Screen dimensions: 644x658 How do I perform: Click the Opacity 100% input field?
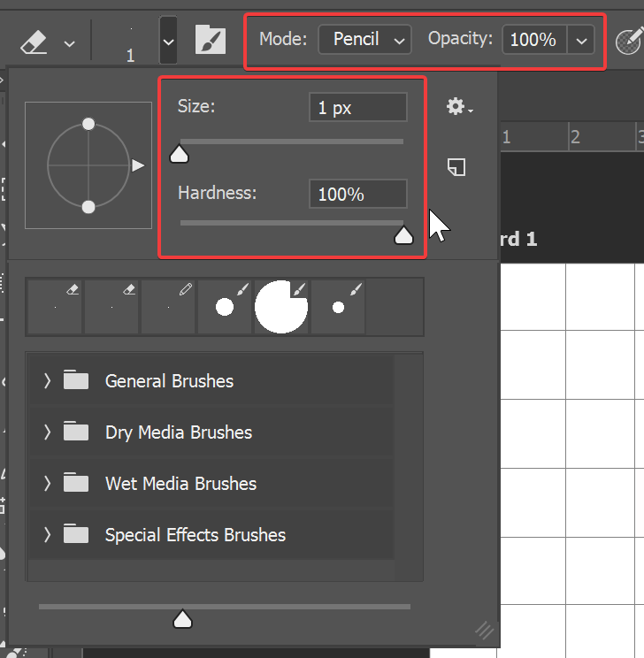click(534, 40)
